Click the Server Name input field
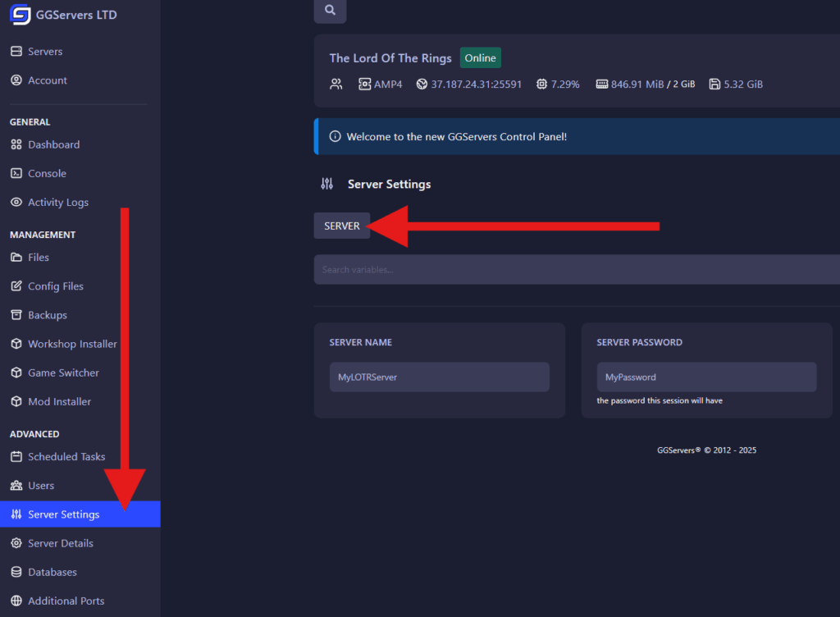This screenshot has width=840, height=617. coord(439,377)
